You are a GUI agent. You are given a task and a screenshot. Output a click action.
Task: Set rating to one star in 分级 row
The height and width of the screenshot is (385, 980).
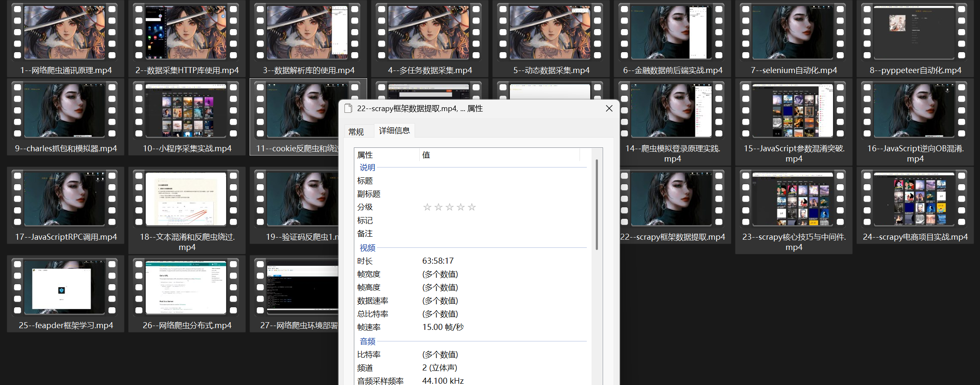(427, 207)
